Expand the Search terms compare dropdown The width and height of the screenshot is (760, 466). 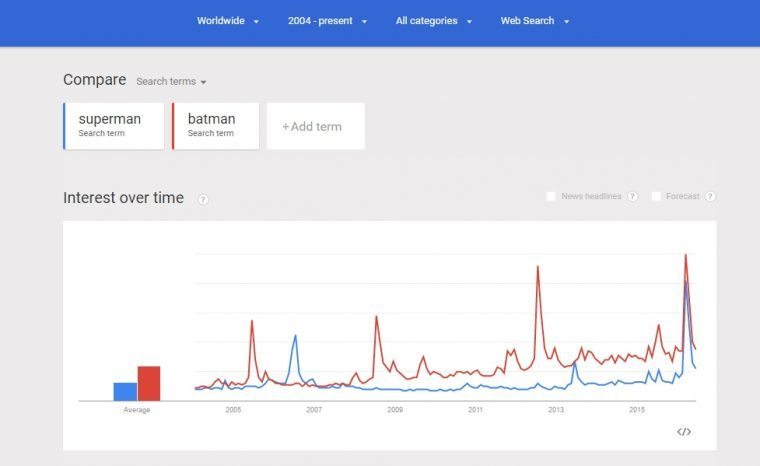(171, 81)
